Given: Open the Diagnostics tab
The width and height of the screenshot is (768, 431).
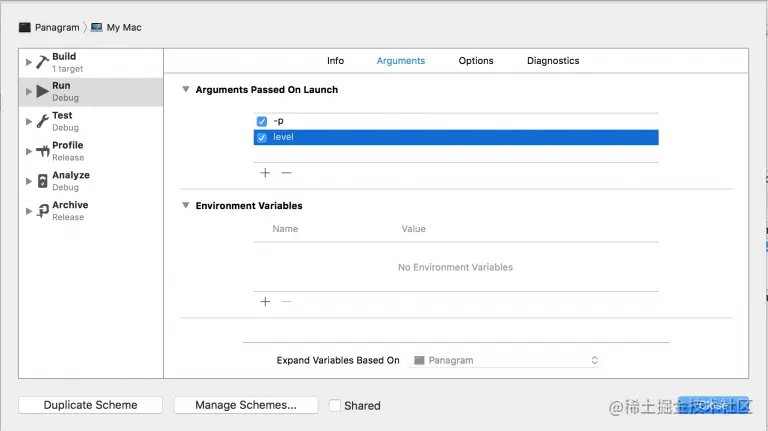Looking at the screenshot, I should [553, 61].
